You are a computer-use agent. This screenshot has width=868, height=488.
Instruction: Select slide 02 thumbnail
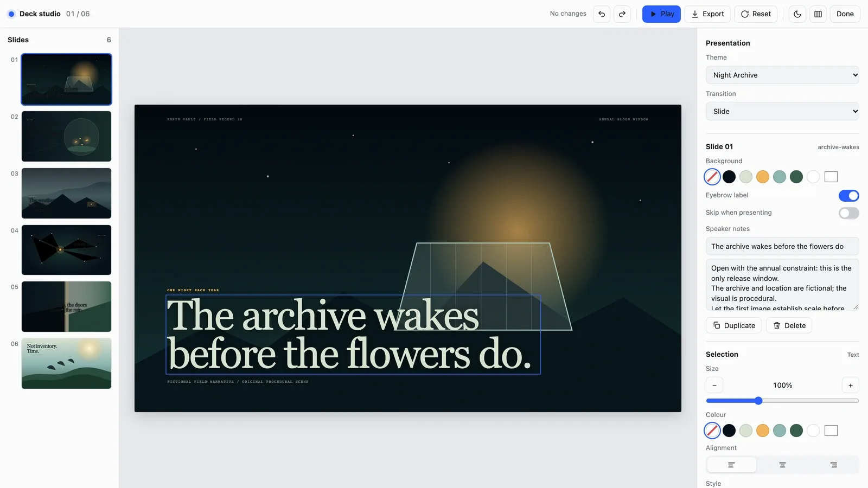(x=66, y=136)
